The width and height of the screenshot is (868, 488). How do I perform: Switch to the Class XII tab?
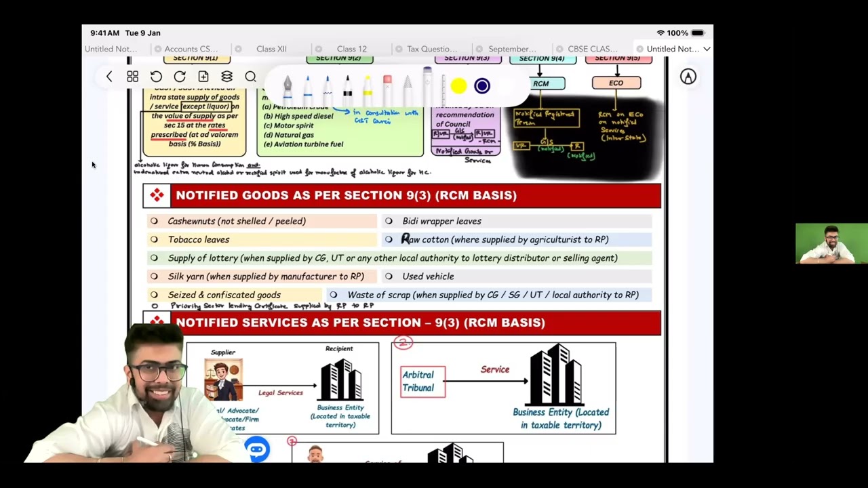[x=271, y=49]
